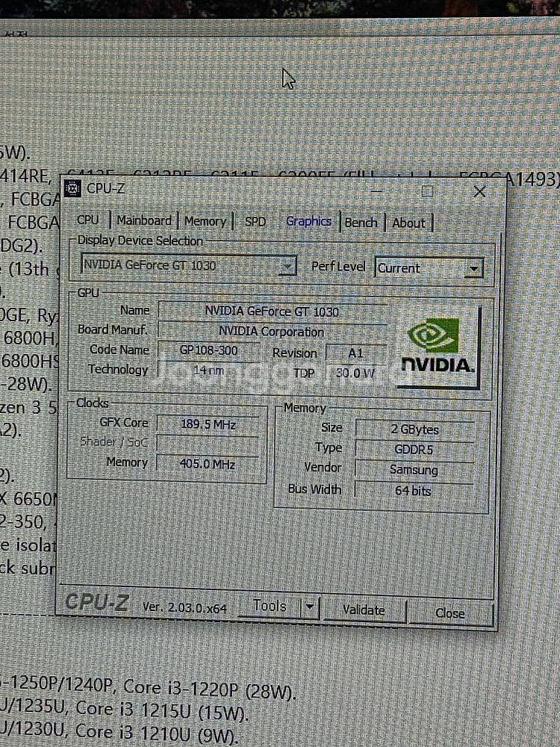Close the CPU-Z window with X
The image size is (560, 747).
click(479, 191)
